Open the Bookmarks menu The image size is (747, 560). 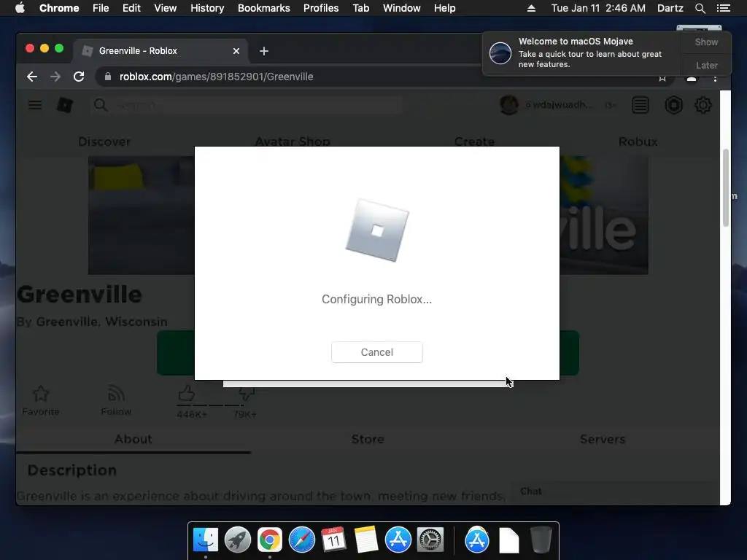click(x=264, y=8)
